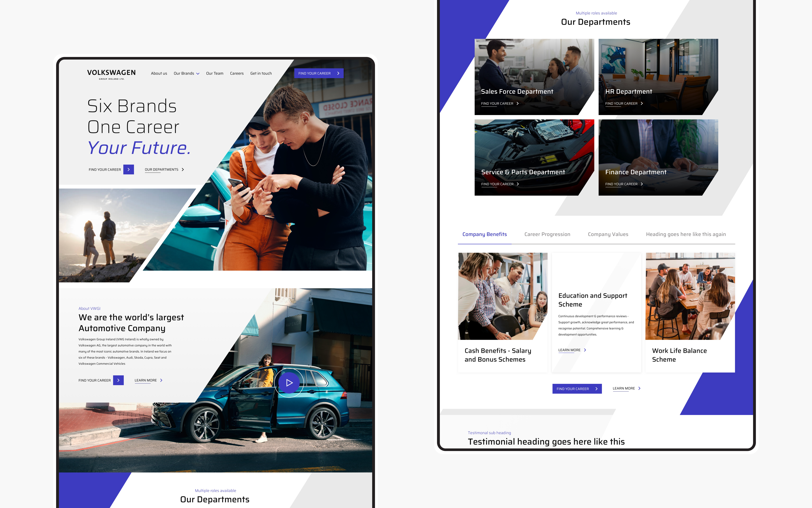Open the Finance Department card
812x508 pixels.
[658, 158]
